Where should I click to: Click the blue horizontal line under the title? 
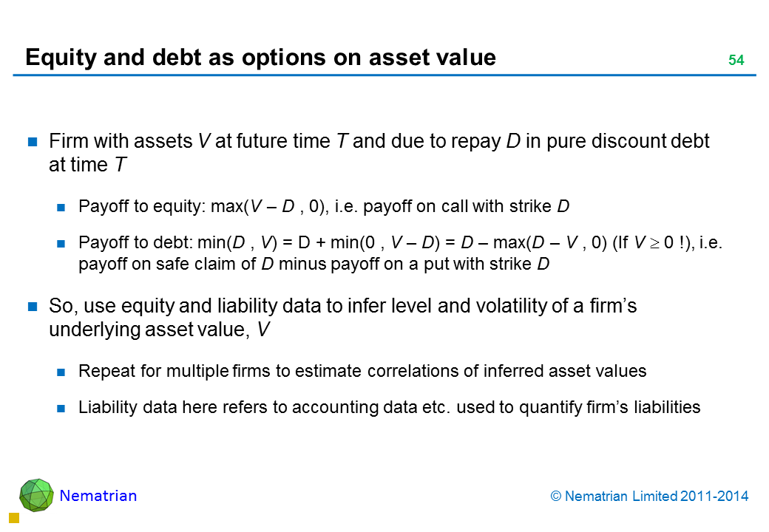point(384,75)
